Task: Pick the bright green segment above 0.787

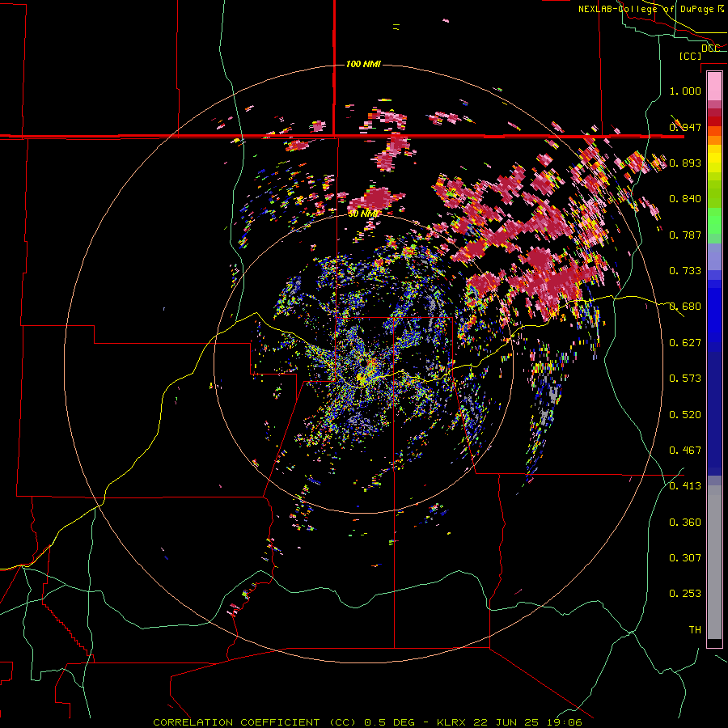Action: click(x=714, y=221)
